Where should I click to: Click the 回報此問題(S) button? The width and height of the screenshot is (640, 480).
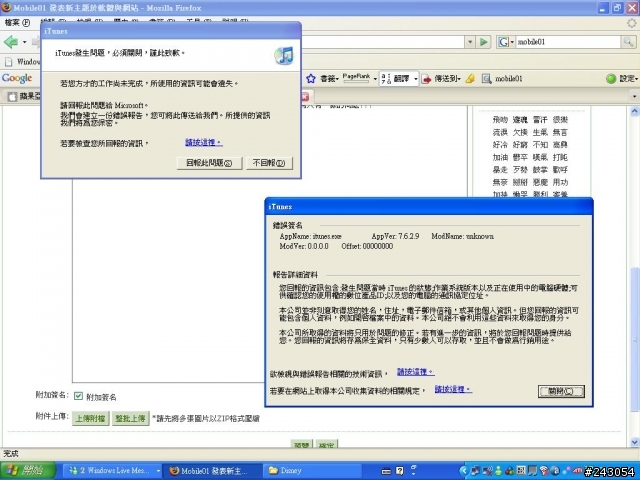tap(209, 163)
